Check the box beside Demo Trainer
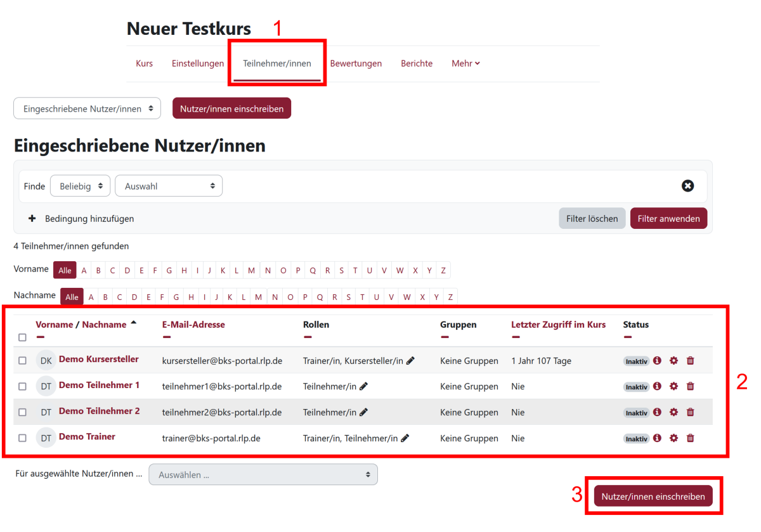The image size is (761, 532). click(x=22, y=438)
